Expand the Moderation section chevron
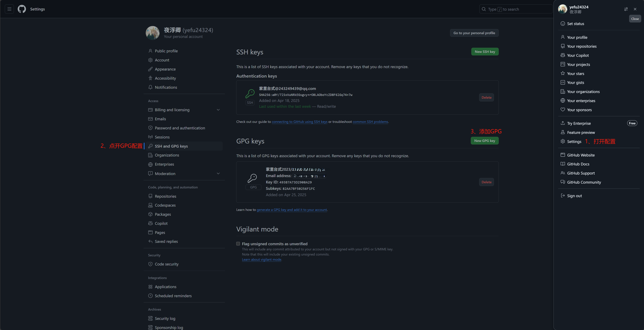Viewport: 644px width, 330px height. tap(218, 173)
